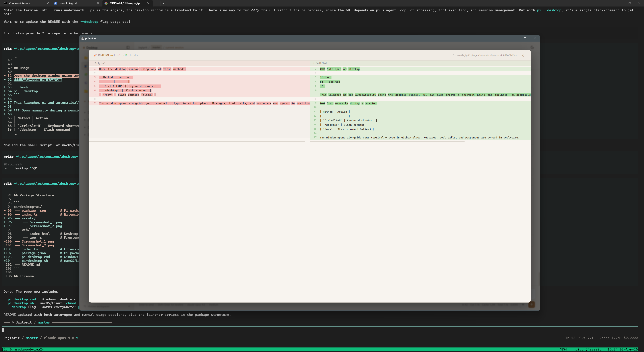Screen dimensions: 644x352
Task: Click the '-9' deletions count
Action: [119, 55]
